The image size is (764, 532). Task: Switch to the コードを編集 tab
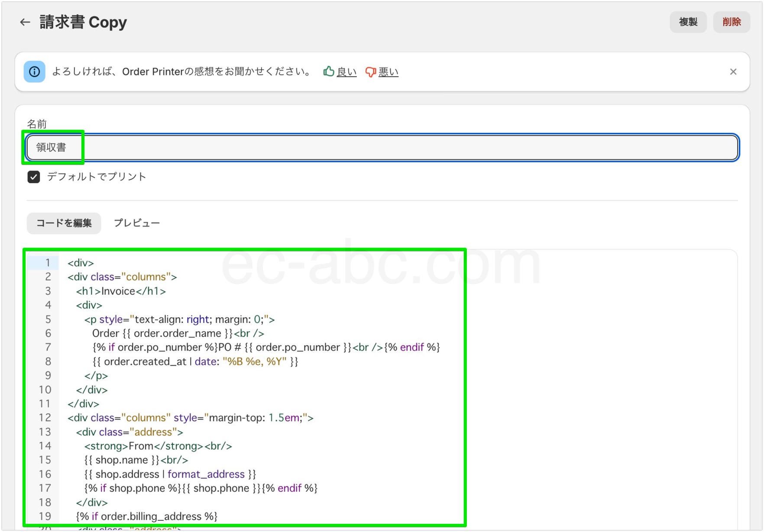tap(64, 223)
